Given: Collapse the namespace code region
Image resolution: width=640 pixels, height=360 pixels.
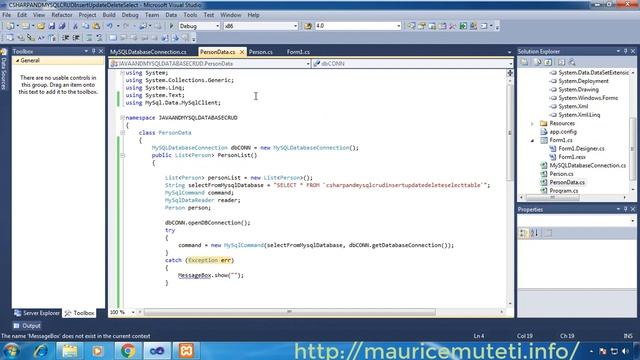Looking at the screenshot, I should point(122,118).
